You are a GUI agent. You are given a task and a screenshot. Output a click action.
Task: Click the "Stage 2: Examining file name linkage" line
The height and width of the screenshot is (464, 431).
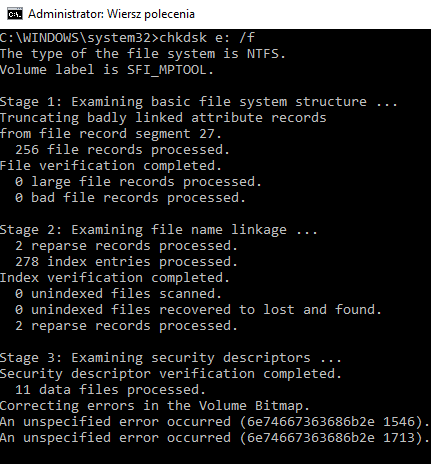159,230
